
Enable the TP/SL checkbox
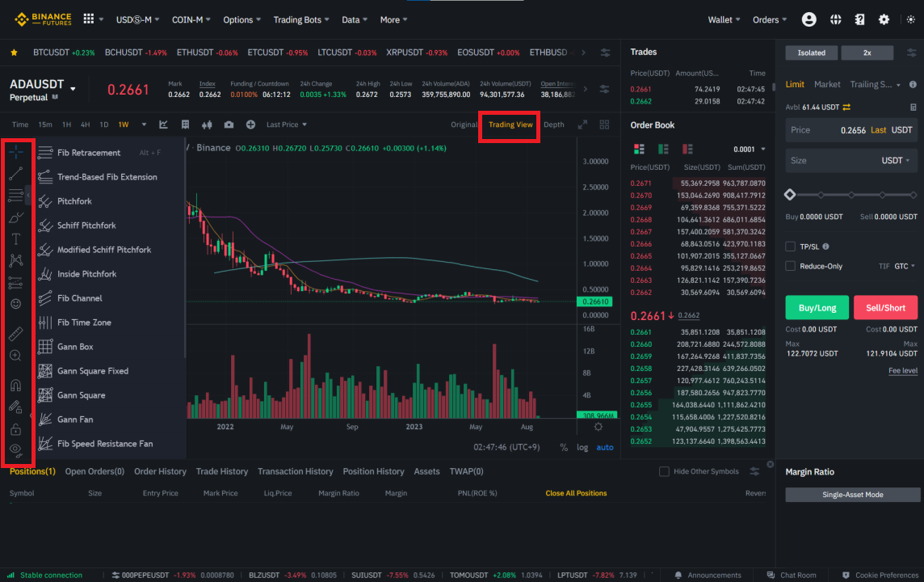point(790,247)
